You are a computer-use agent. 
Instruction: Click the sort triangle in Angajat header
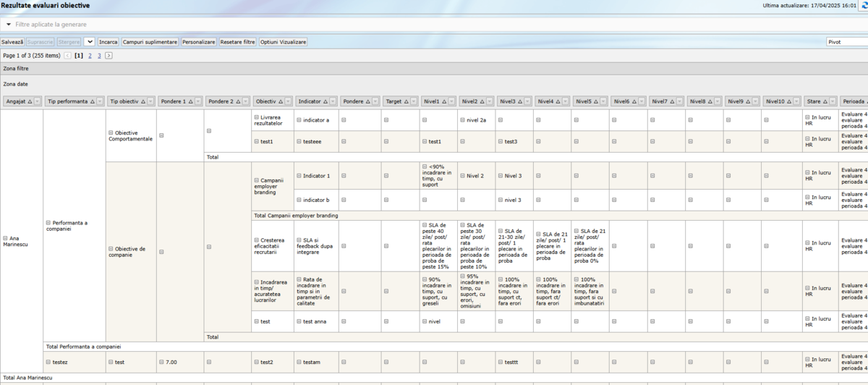(30, 102)
